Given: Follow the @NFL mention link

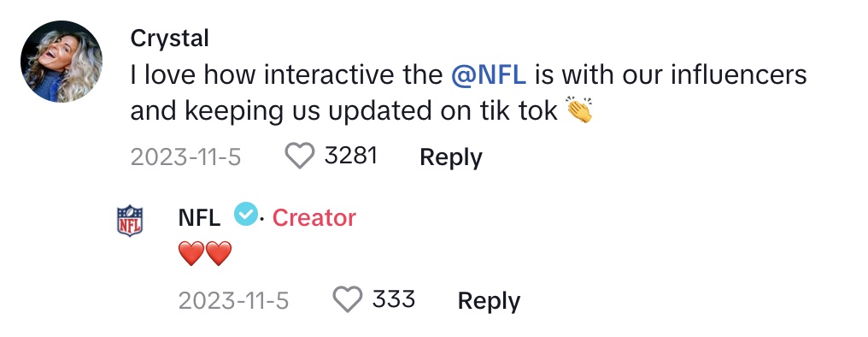Looking at the screenshot, I should point(489,74).
